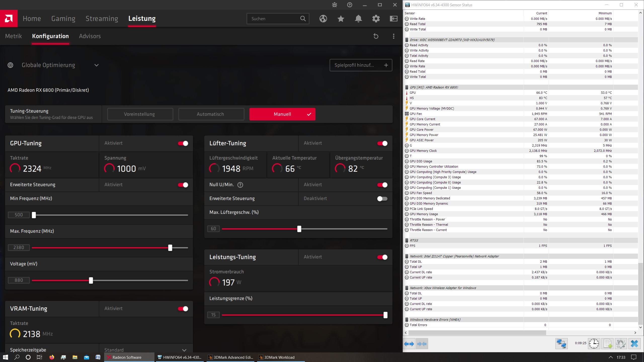Turn off Null U/Min. toggle
The image size is (644, 362).
pos(382,185)
